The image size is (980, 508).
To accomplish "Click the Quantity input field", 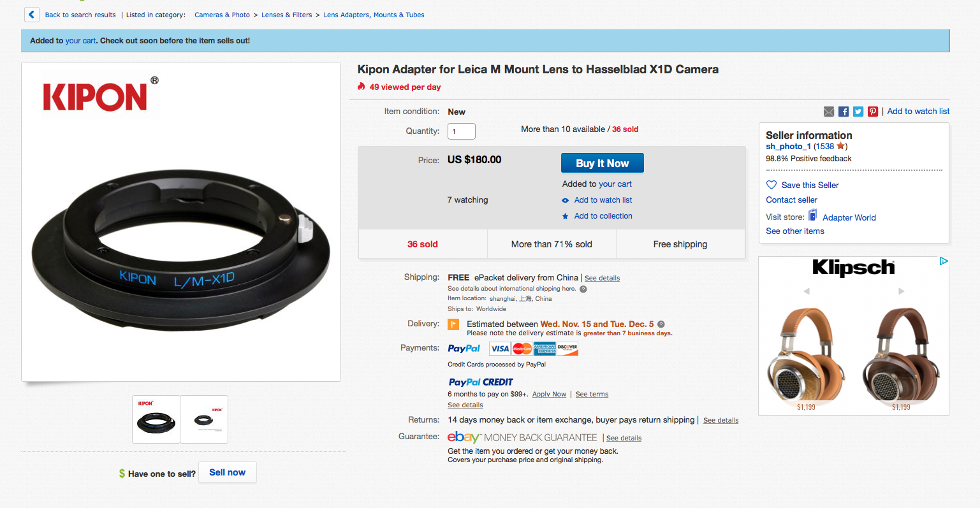I will pos(462,131).
